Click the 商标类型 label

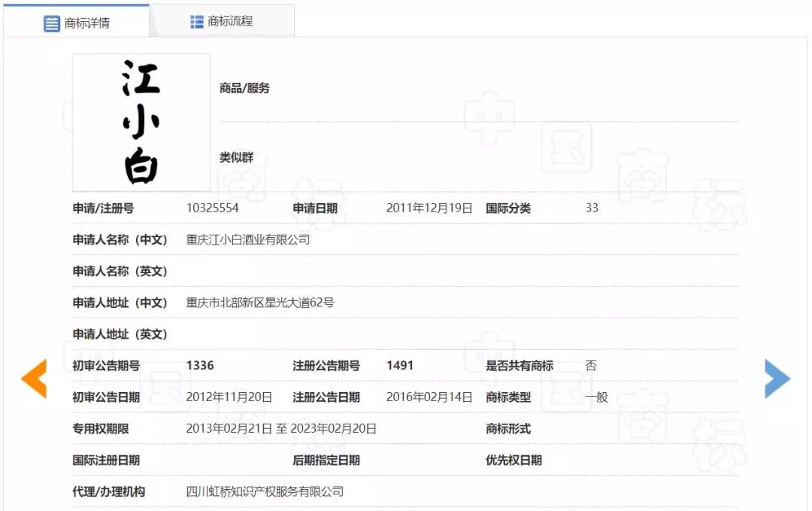click(x=508, y=397)
